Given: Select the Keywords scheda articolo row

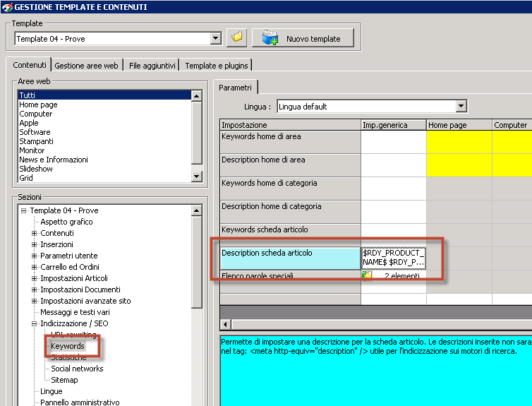Looking at the screenshot, I should pos(291,235).
